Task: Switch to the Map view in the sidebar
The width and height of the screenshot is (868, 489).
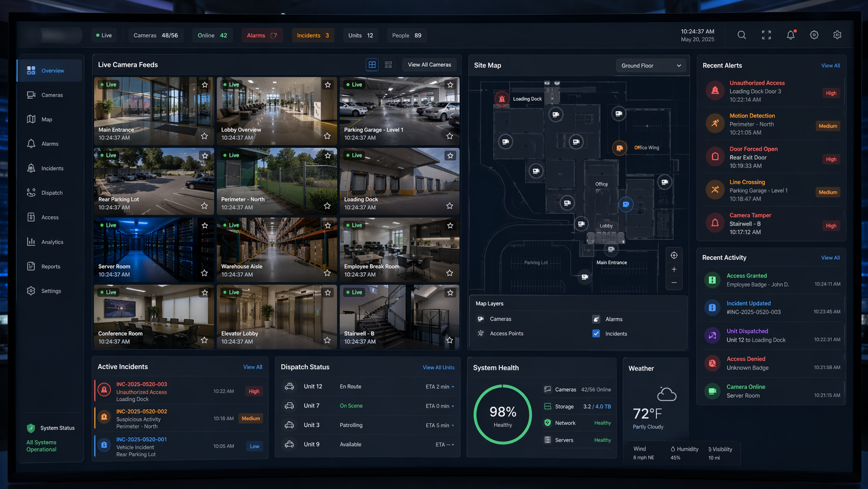Action: pos(47,119)
